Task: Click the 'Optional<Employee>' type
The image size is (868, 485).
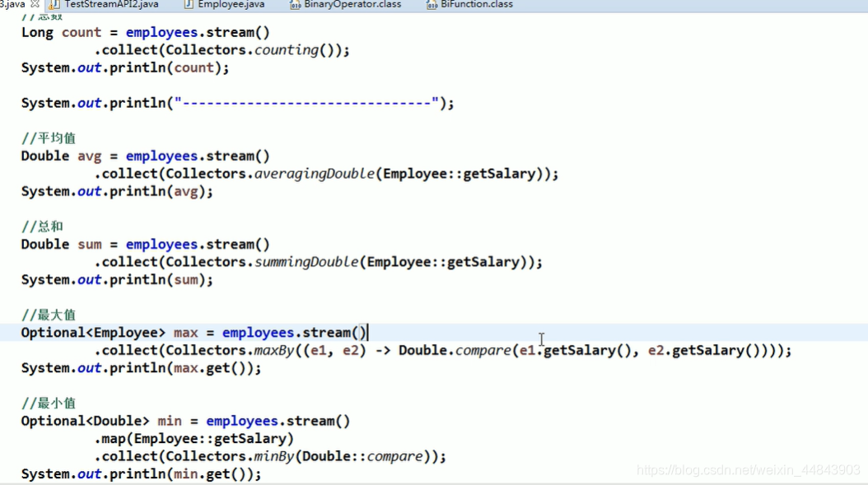Action: pos(93,333)
